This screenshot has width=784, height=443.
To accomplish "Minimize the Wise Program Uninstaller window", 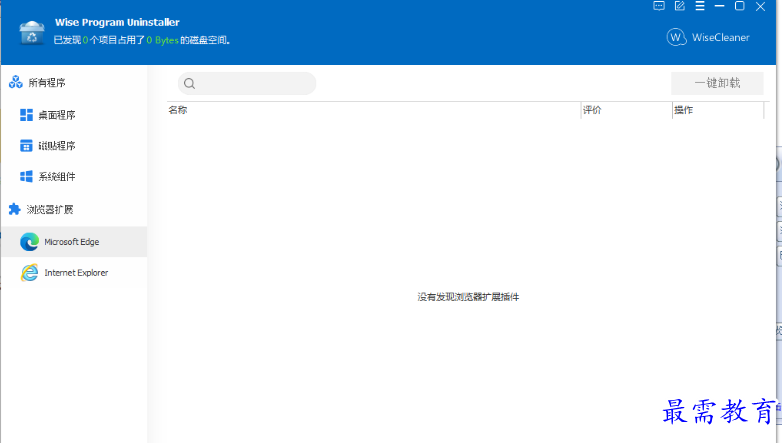I will [x=720, y=6].
